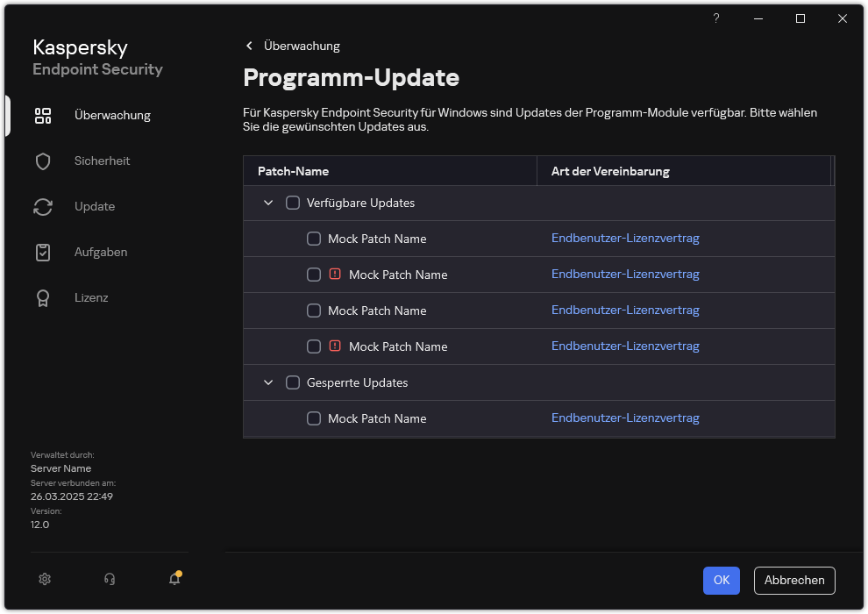The width and height of the screenshot is (868, 614).
Task: Tick the Gesperrte Updates group checkbox
Action: [293, 382]
